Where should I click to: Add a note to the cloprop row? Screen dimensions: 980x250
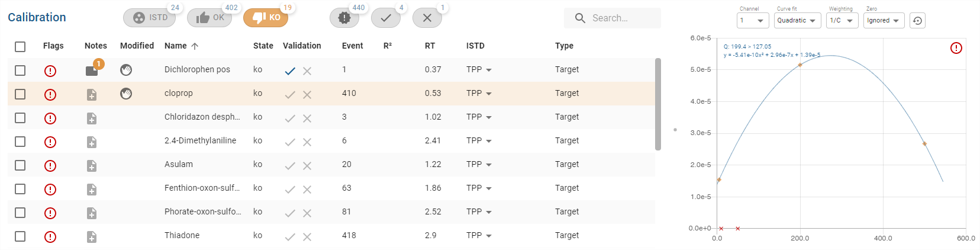pyautogui.click(x=92, y=95)
